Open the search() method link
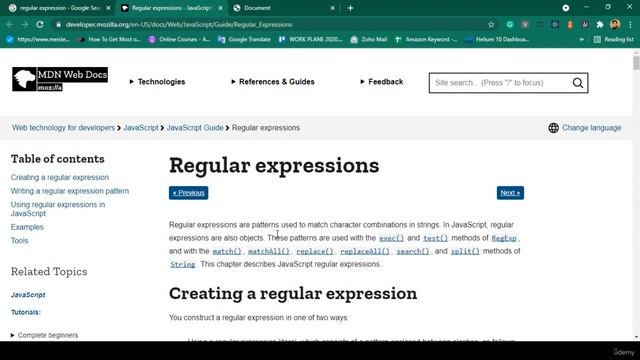The width and height of the screenshot is (640, 360). (x=413, y=251)
